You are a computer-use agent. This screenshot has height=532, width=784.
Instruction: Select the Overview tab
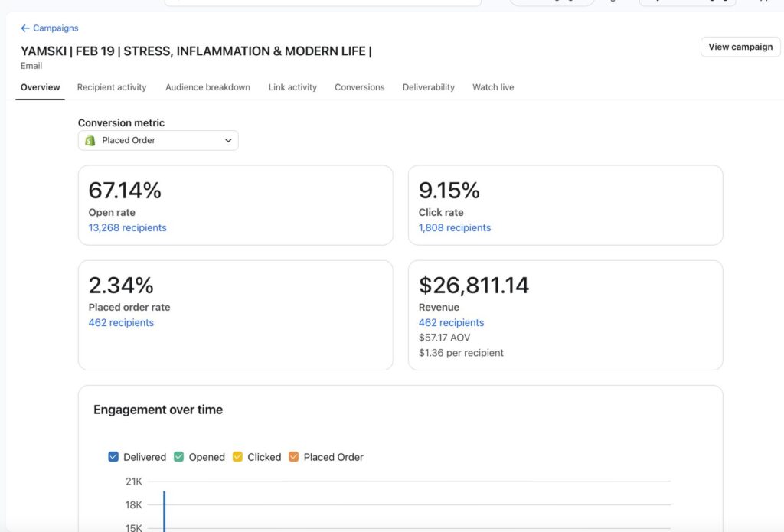click(40, 87)
